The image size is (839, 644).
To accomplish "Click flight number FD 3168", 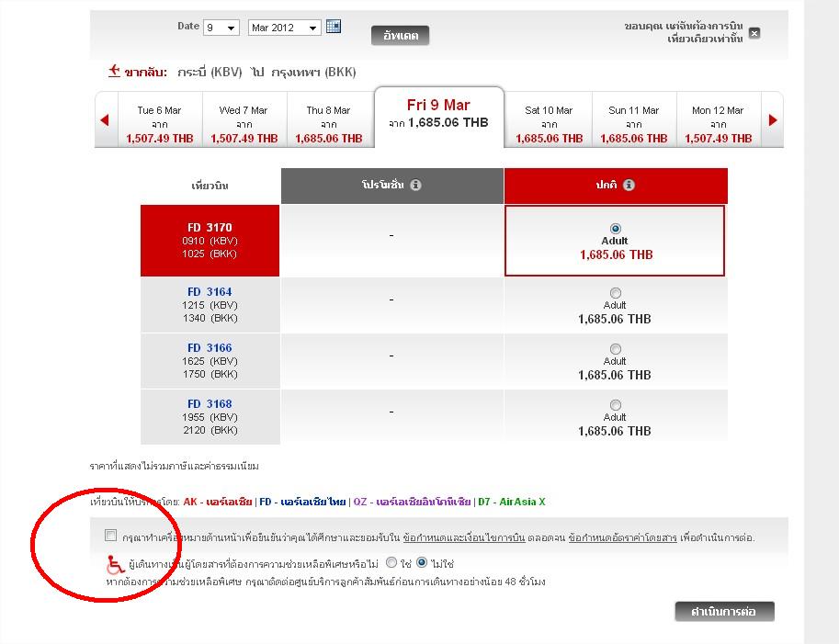I will pos(210,404).
